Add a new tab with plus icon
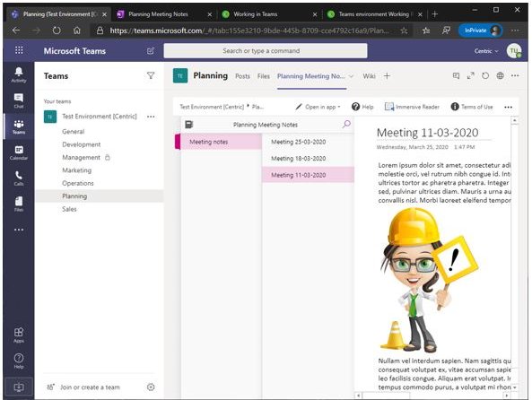The height and width of the screenshot is (400, 532). click(387, 76)
